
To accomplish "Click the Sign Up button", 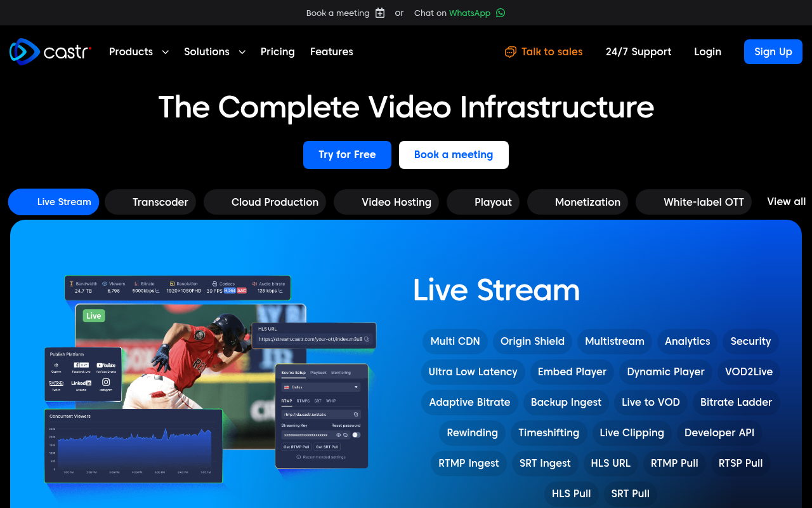I will tap(773, 52).
